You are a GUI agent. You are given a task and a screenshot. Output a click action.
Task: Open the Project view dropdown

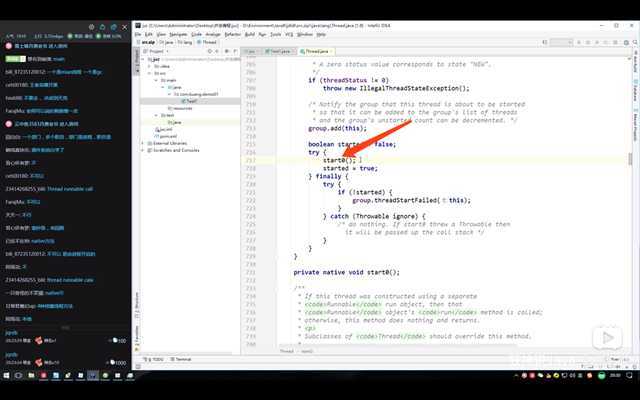click(156, 51)
